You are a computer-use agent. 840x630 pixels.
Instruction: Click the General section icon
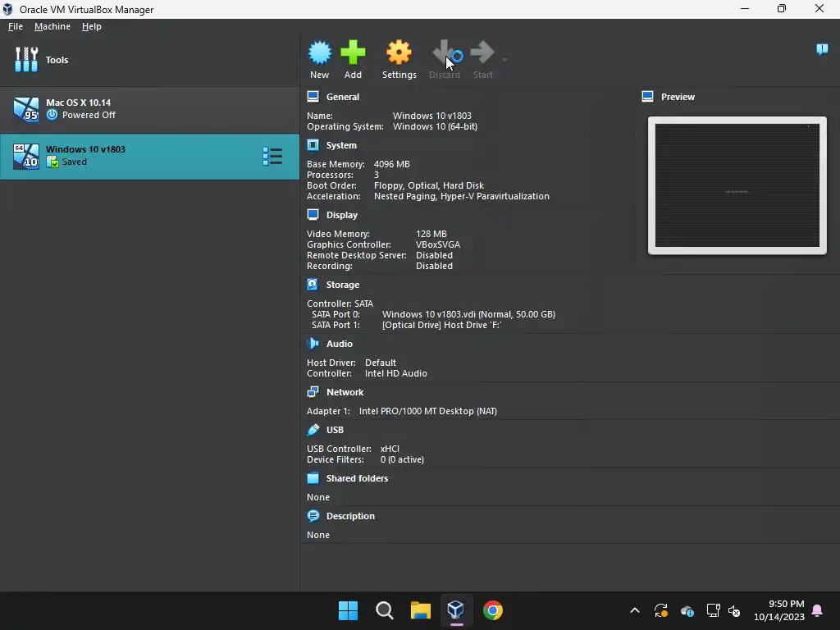pos(313,97)
